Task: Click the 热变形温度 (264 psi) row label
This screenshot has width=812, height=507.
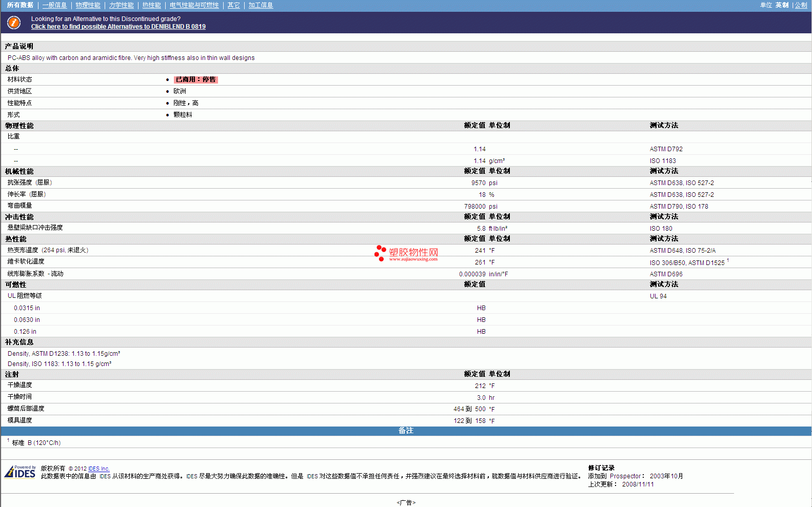Action: pos(48,250)
